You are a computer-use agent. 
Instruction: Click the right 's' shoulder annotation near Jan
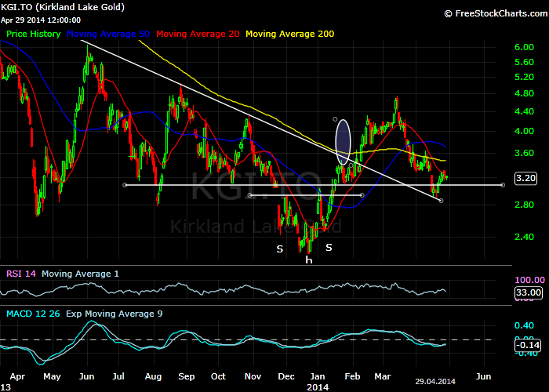click(329, 248)
